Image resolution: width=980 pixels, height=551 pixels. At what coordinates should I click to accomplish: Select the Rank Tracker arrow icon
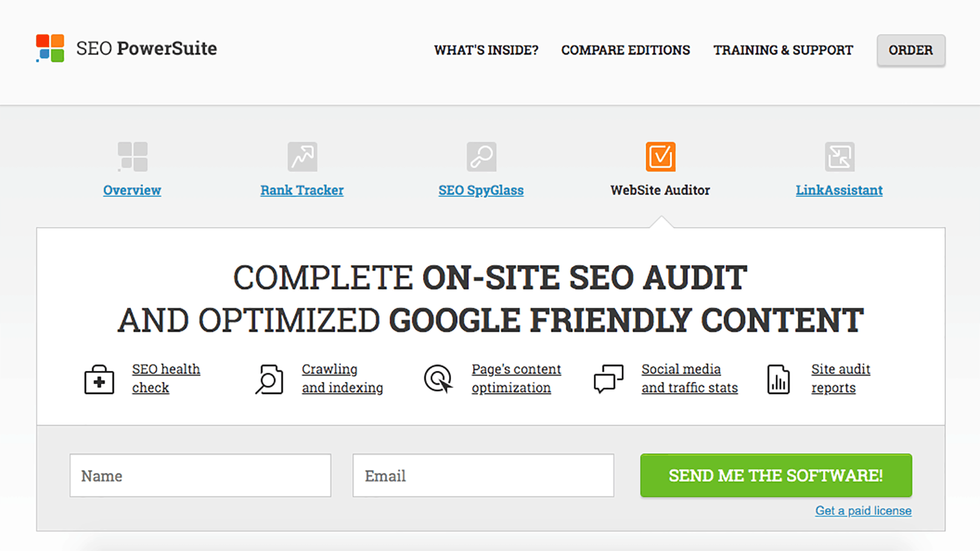[302, 157]
